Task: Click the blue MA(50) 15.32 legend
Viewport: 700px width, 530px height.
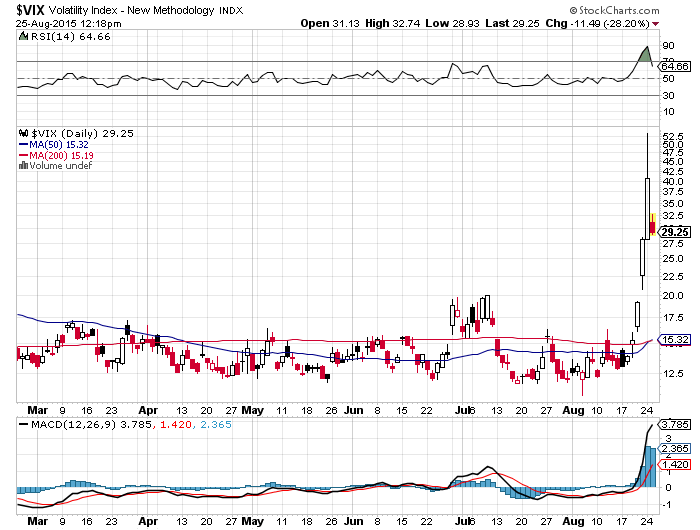Action: click(54, 145)
